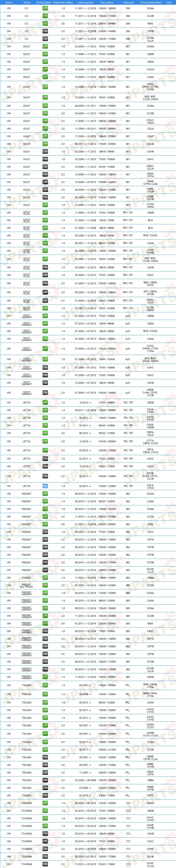Screen dimensions: 176x868
Task: Click diesel ON icon in CC CFFB row
Action: [x=45, y=31]
